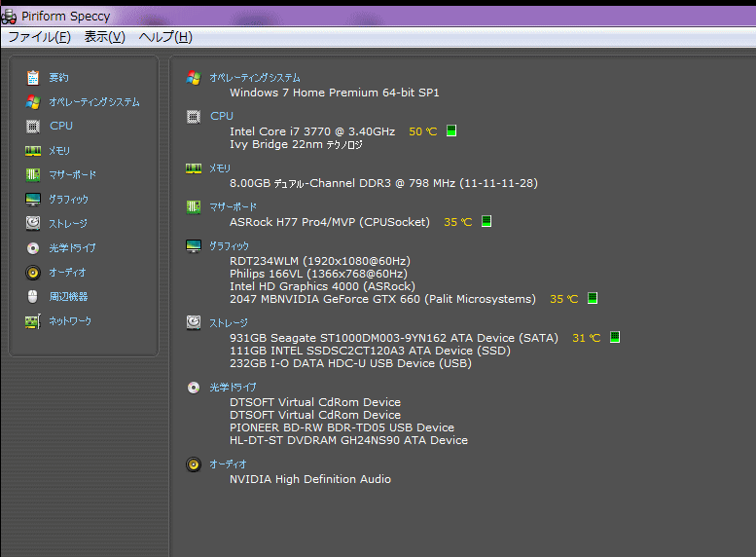
Task: Open the 表示(V) menu
Action: click(105, 37)
